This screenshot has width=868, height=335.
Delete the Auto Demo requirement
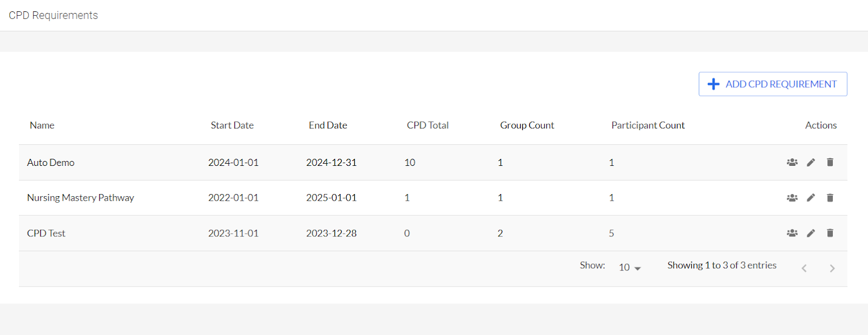pyautogui.click(x=830, y=162)
